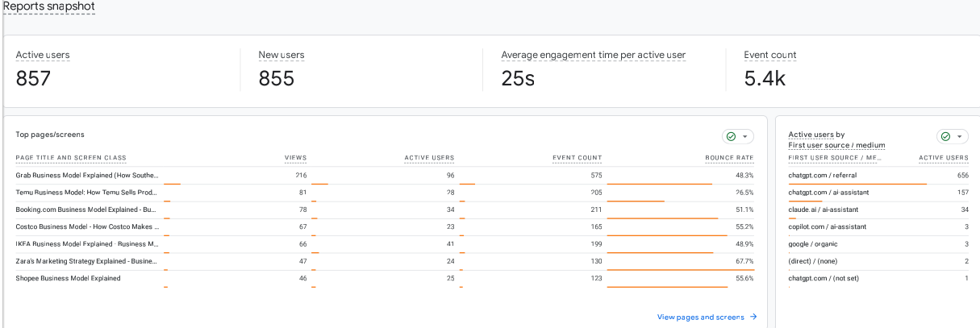This screenshot has height=328, width=980.
Task: Click 857 active users value
Action: [33, 78]
